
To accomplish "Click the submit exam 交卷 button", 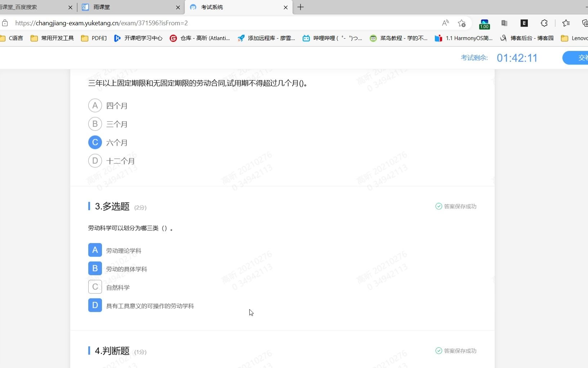I will (x=575, y=58).
